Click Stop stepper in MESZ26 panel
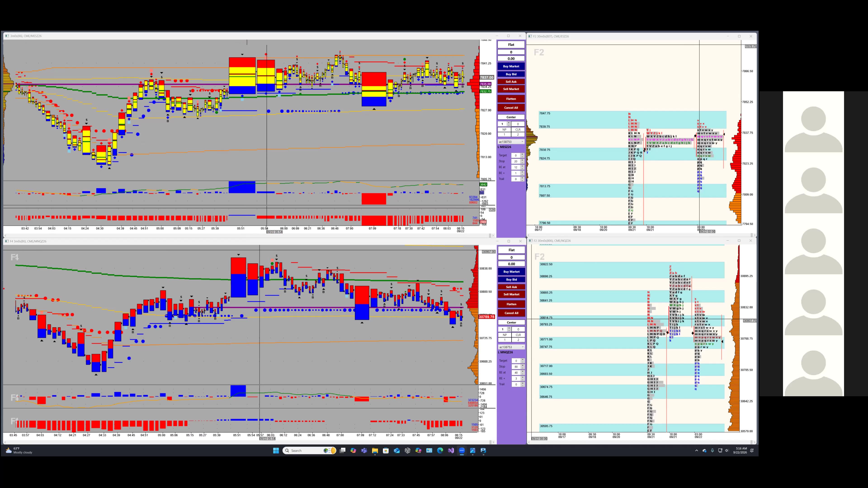This screenshot has height=488, width=868. point(522,161)
